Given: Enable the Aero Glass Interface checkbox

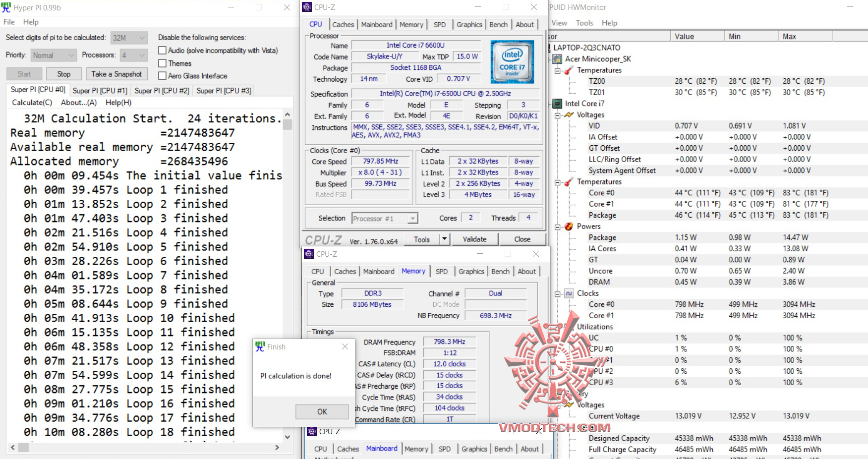Looking at the screenshot, I should [x=162, y=75].
